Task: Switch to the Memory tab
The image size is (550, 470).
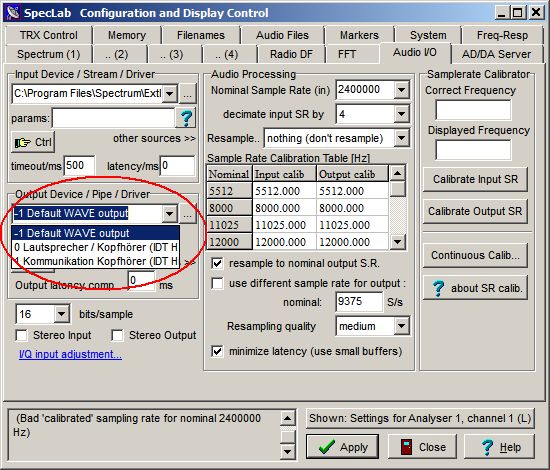Action: 127,35
